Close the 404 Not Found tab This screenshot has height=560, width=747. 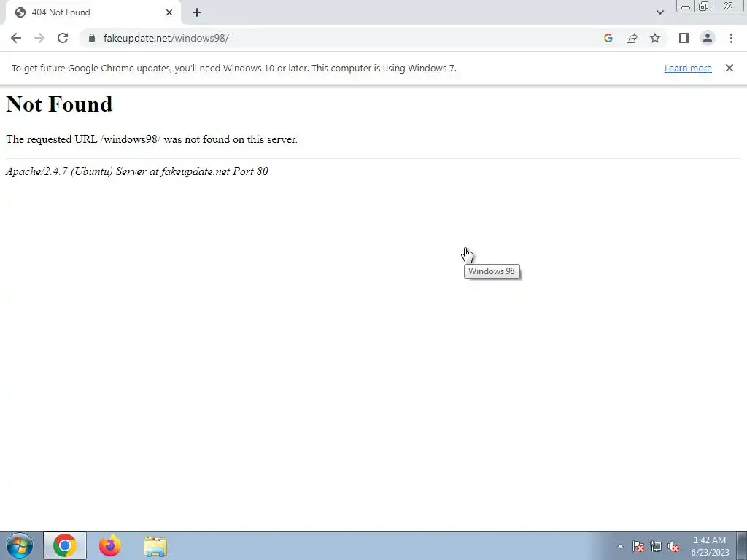(169, 12)
